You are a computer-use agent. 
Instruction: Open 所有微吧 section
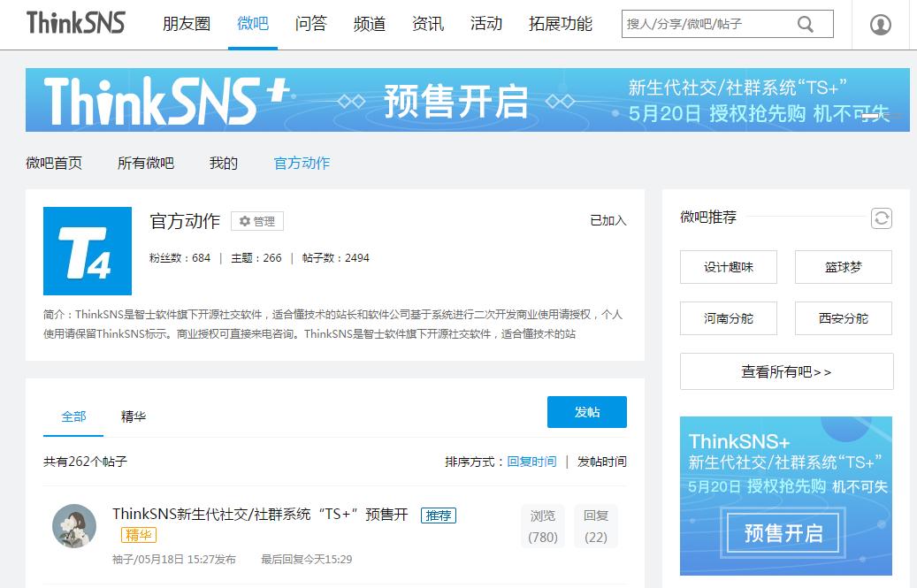145,164
